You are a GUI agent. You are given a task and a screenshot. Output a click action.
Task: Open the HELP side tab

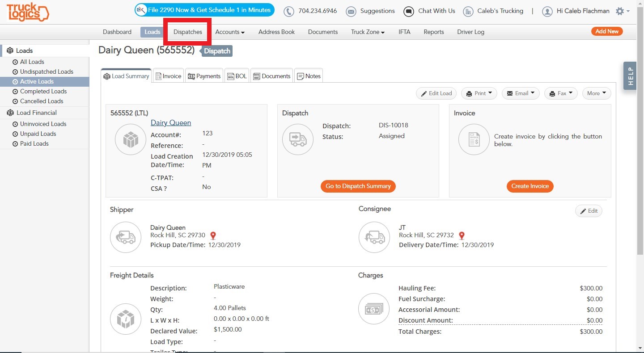pos(630,76)
